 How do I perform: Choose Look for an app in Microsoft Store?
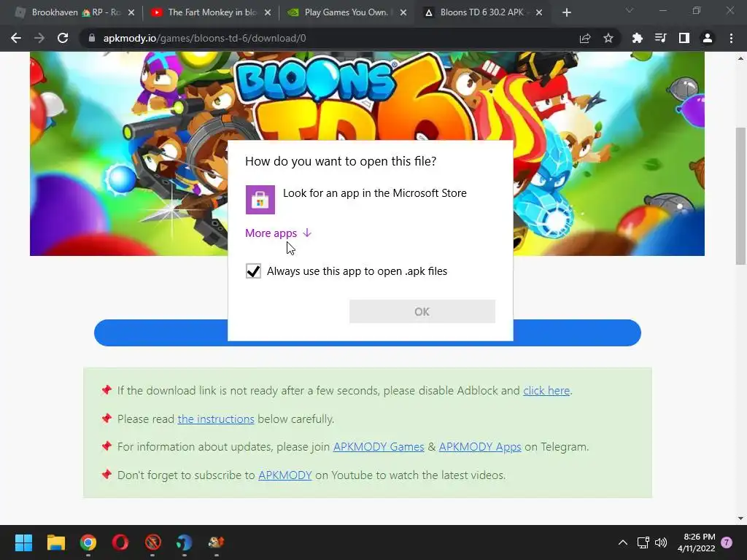(x=370, y=200)
